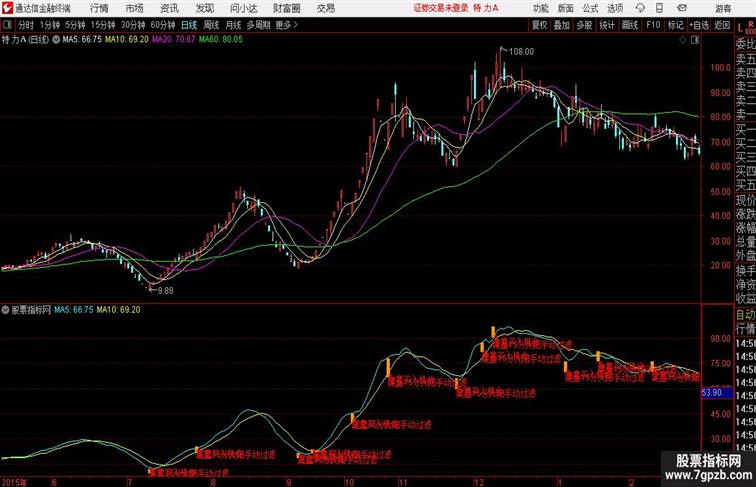Open the 交易 menu
Image resolution: width=756 pixels, height=487 pixels.
325,8
